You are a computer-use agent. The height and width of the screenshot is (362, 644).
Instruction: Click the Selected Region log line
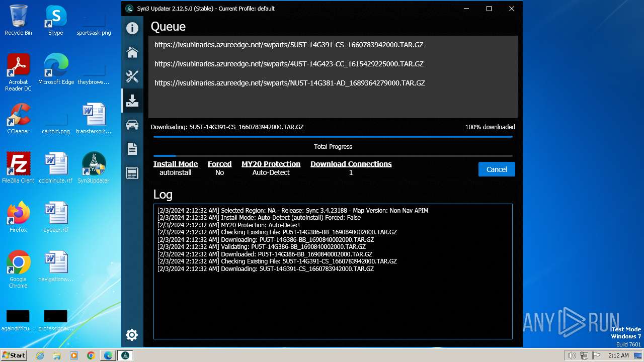[293, 211]
